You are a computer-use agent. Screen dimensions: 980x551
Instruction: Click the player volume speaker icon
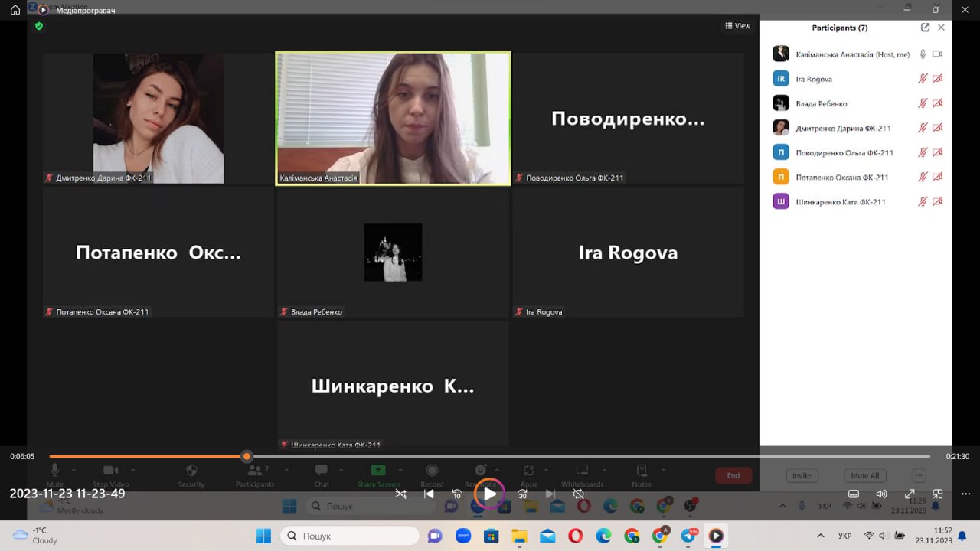pyautogui.click(x=881, y=494)
